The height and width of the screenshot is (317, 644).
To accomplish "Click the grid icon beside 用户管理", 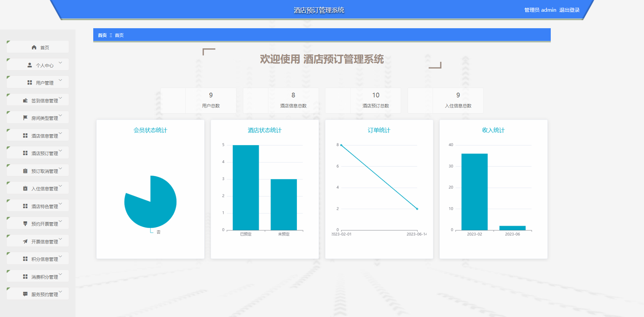I will coord(30,83).
